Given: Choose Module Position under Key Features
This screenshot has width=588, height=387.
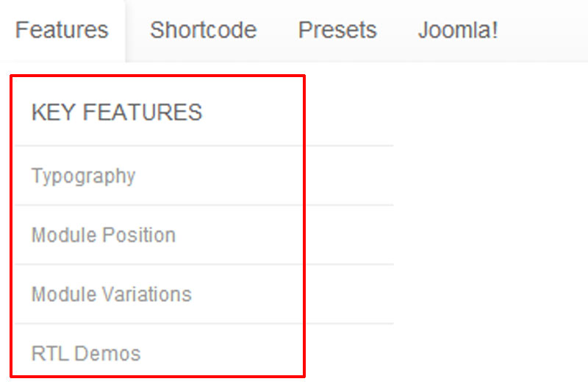Looking at the screenshot, I should (103, 235).
